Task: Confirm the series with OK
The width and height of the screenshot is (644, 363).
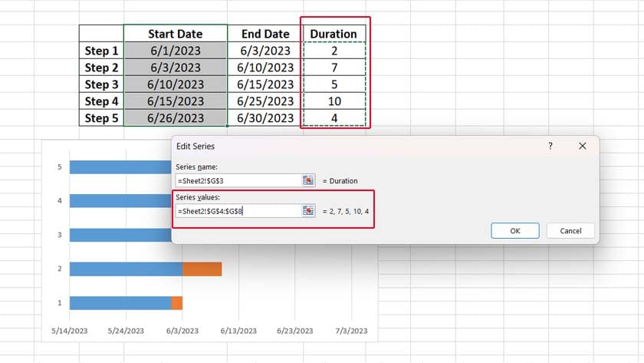Action: 515,231
